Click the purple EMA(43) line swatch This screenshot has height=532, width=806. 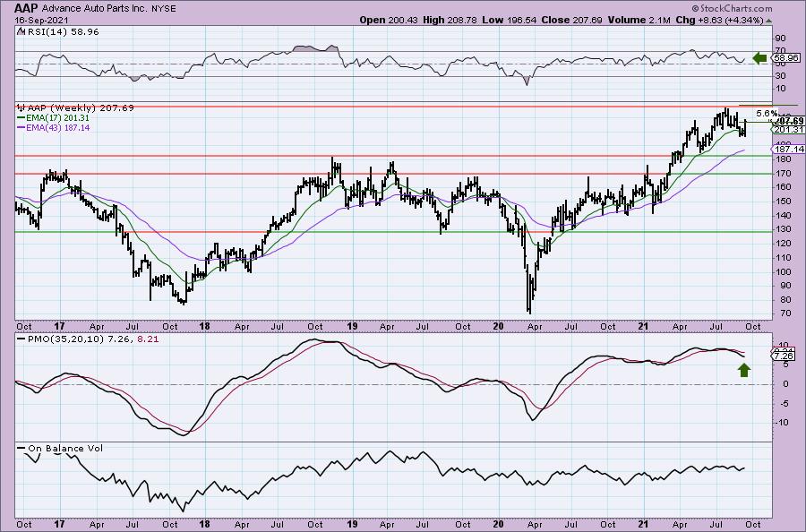click(x=20, y=127)
